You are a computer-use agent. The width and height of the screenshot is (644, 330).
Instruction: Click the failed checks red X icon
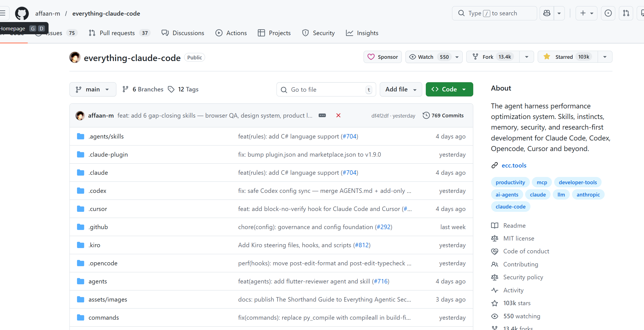[x=338, y=115]
